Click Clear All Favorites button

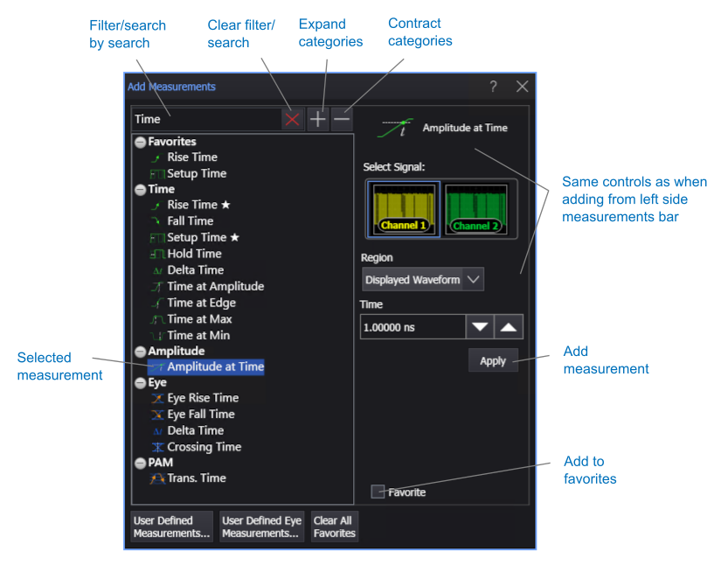tap(335, 527)
